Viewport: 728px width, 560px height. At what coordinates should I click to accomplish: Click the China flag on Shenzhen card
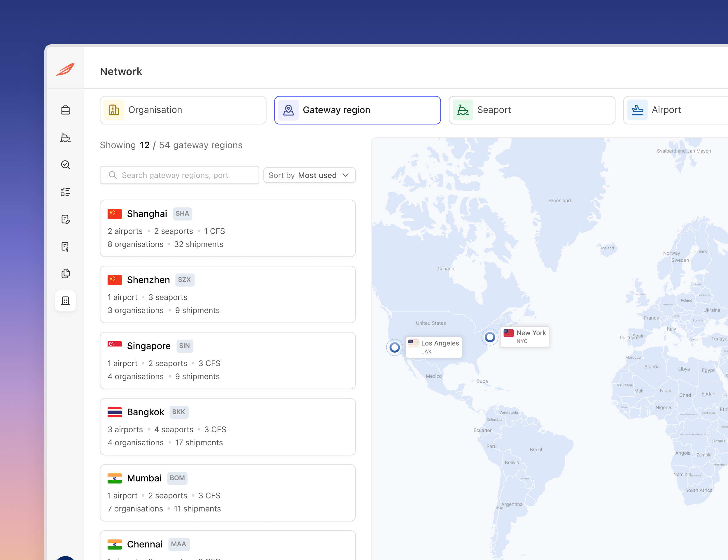pyautogui.click(x=115, y=280)
